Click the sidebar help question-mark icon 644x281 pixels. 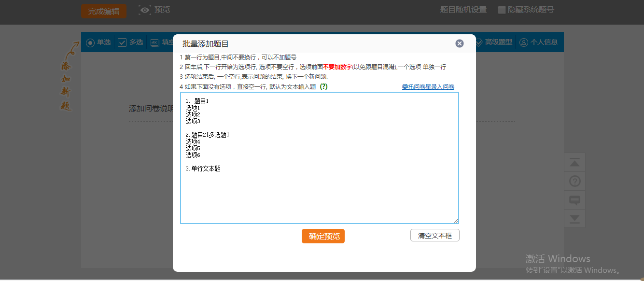click(x=574, y=182)
